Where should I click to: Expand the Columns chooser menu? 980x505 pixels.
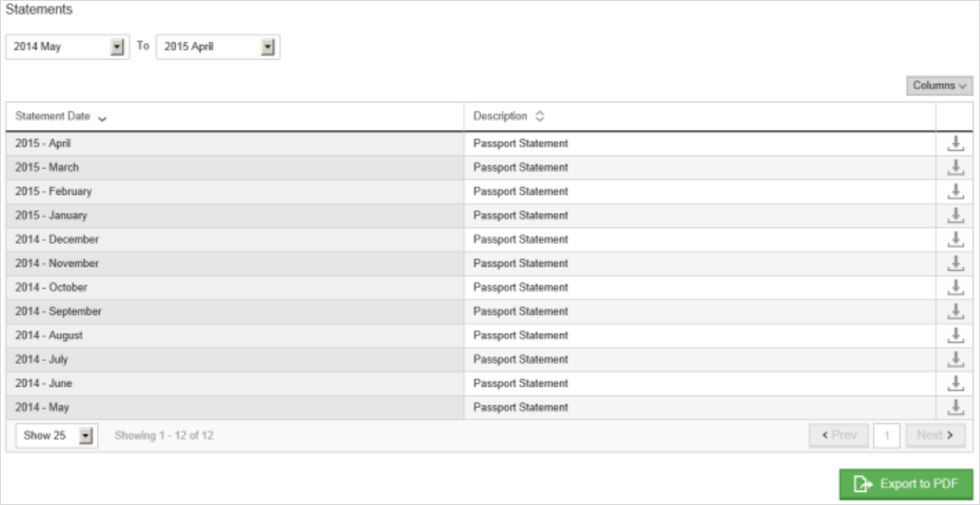click(x=939, y=86)
